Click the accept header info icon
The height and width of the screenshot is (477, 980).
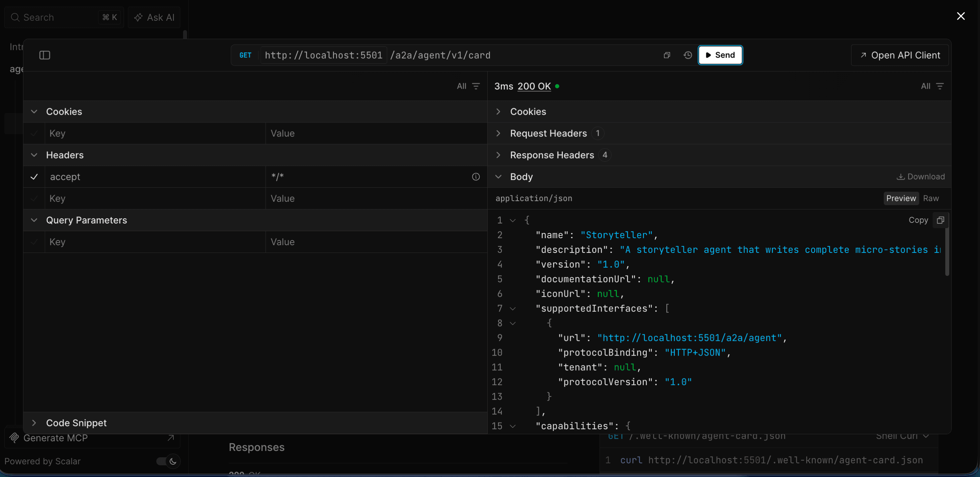click(x=476, y=177)
